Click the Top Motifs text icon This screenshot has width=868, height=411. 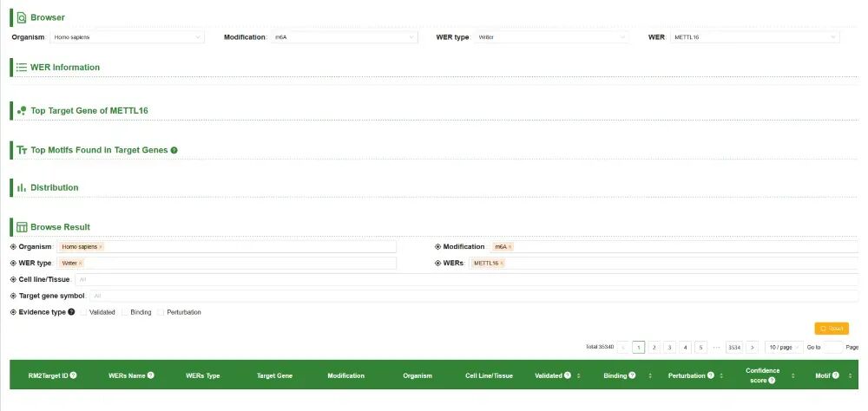[22, 150]
